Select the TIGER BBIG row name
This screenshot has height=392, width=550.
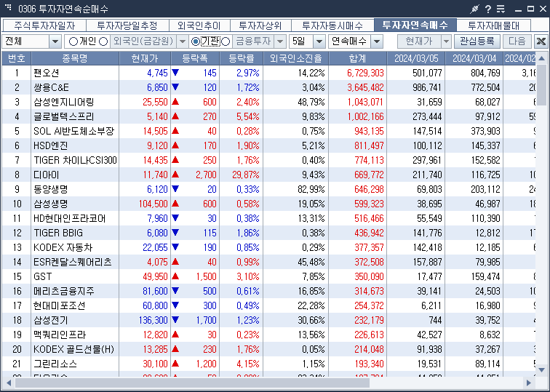point(58,233)
